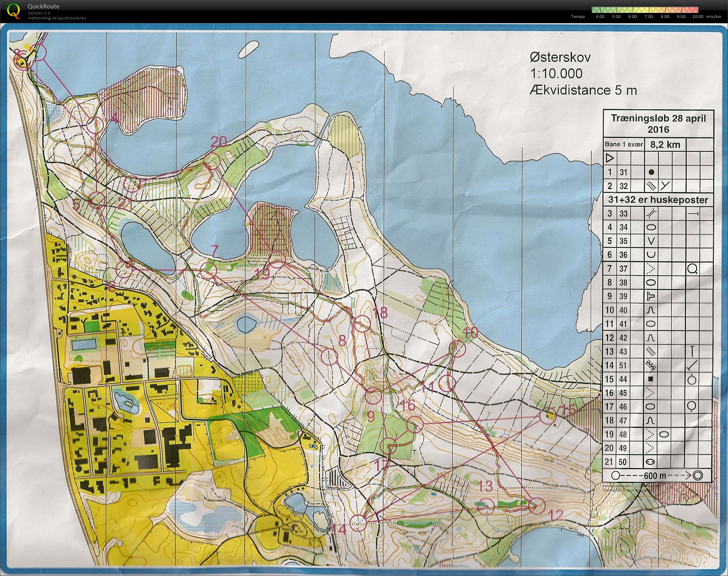Click the finish double circle in description

(x=697, y=475)
